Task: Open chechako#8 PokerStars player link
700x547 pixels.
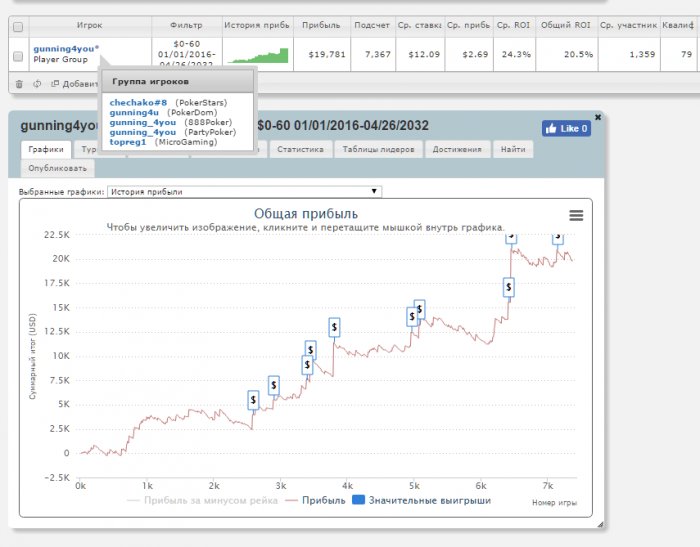Action: (x=139, y=102)
